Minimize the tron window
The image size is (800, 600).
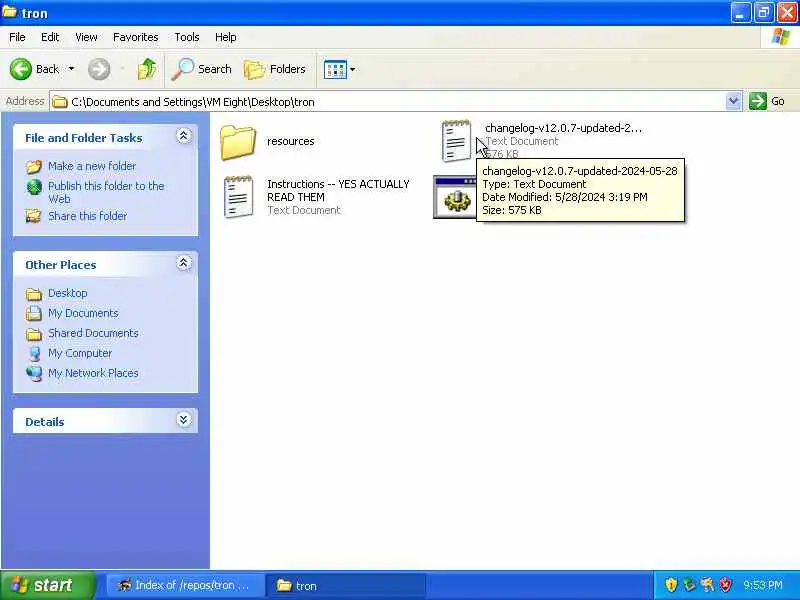click(x=741, y=12)
